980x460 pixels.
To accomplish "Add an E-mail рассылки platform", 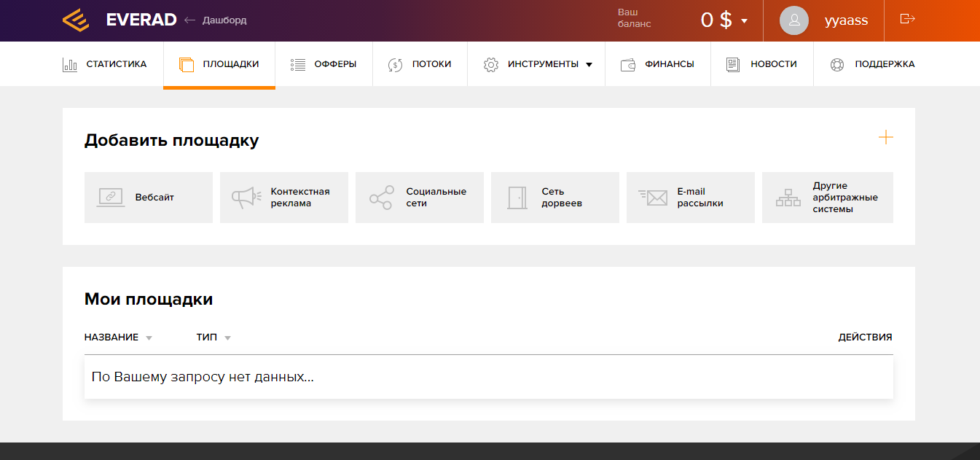I will pos(691,198).
